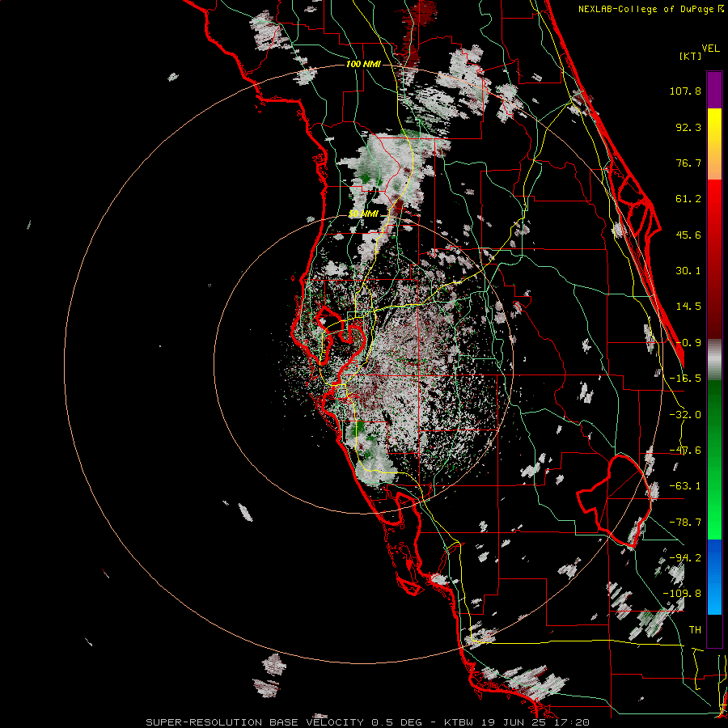
Task: Click the 107.8 value on the velocity scale
Action: (685, 91)
